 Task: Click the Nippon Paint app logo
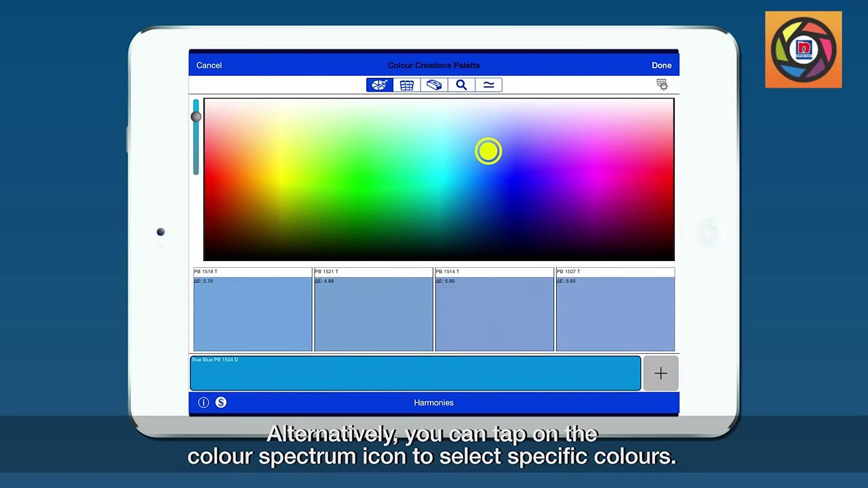tap(804, 49)
